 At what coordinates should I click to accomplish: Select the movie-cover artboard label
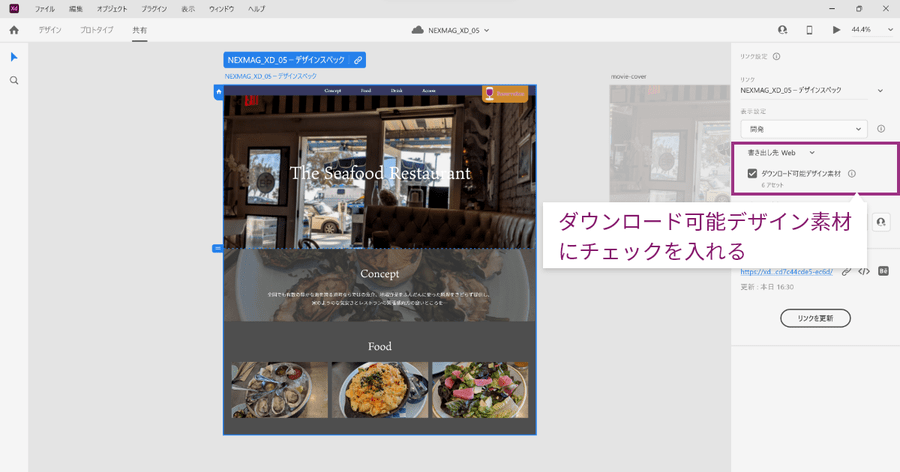[x=629, y=76]
